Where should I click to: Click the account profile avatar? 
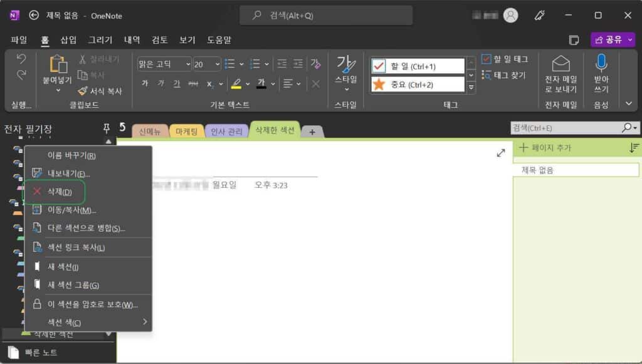click(510, 16)
